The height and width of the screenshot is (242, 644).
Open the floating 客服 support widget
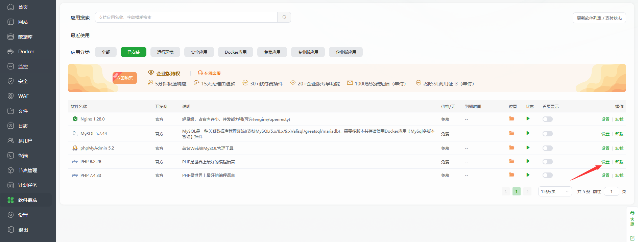[x=632, y=218]
